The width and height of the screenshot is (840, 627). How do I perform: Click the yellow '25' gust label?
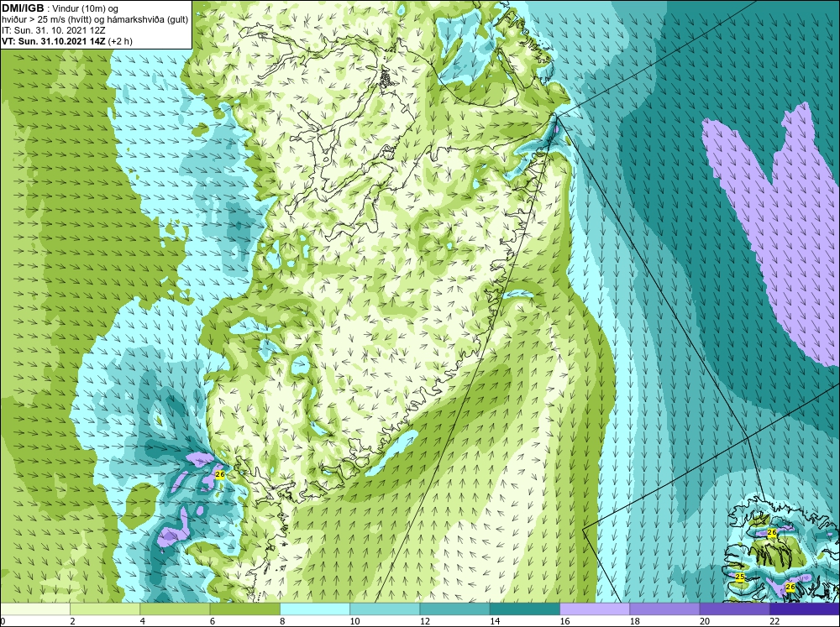(x=740, y=577)
